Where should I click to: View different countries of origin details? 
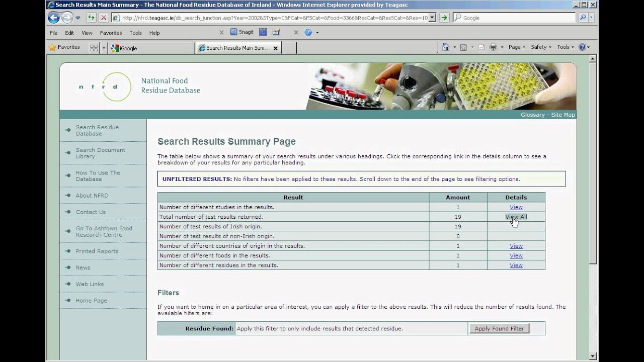point(516,246)
